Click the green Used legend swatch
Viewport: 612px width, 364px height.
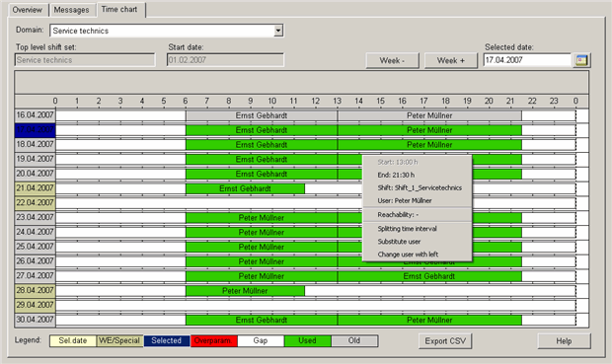[308, 340]
